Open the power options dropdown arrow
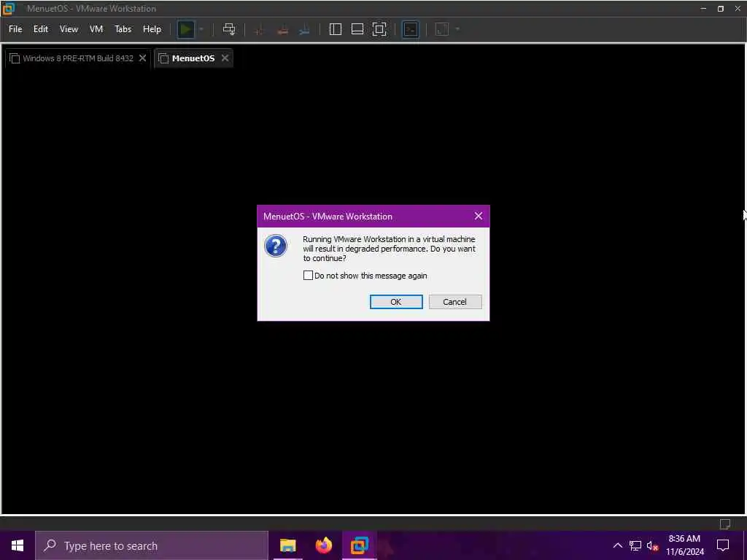The height and width of the screenshot is (560, 747). pyautogui.click(x=201, y=29)
